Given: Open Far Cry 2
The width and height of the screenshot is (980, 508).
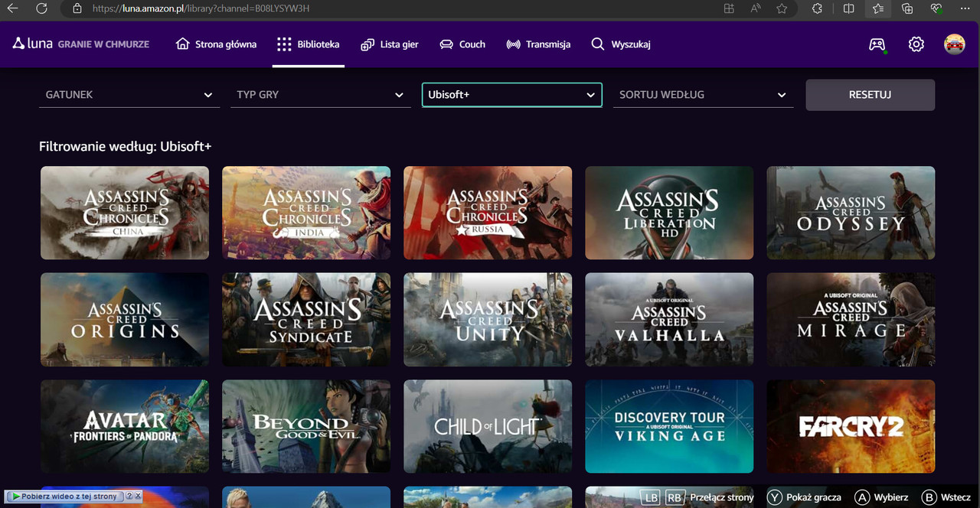Looking at the screenshot, I should 851,426.
